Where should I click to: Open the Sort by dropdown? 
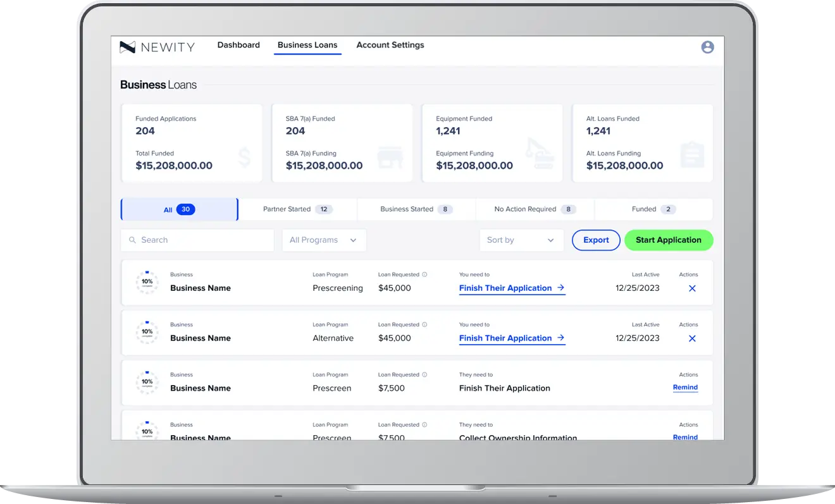click(521, 240)
